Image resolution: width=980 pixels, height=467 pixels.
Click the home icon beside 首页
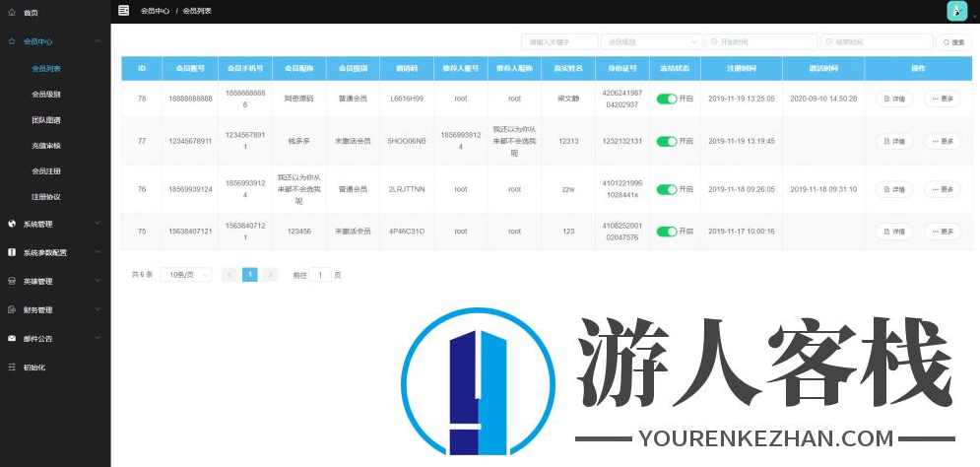coord(12,12)
